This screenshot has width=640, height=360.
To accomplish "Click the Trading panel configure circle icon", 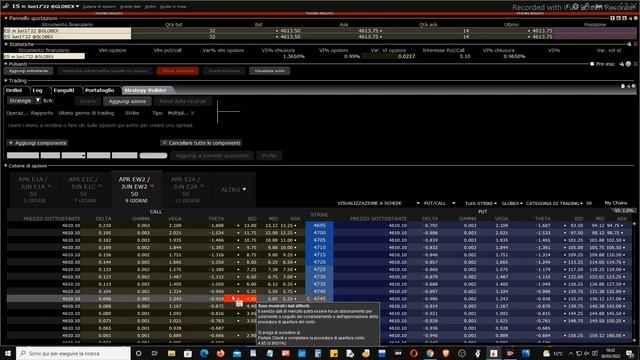I will 634,86.
